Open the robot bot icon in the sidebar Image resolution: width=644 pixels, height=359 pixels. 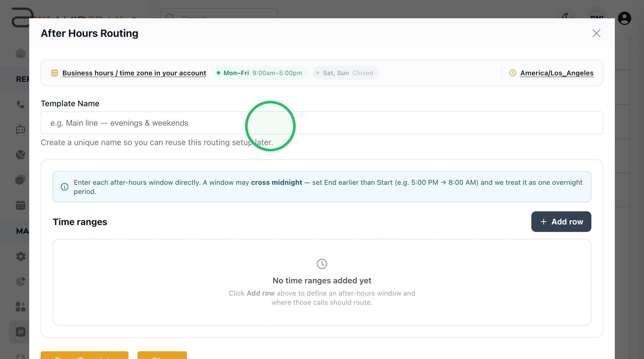(x=21, y=129)
